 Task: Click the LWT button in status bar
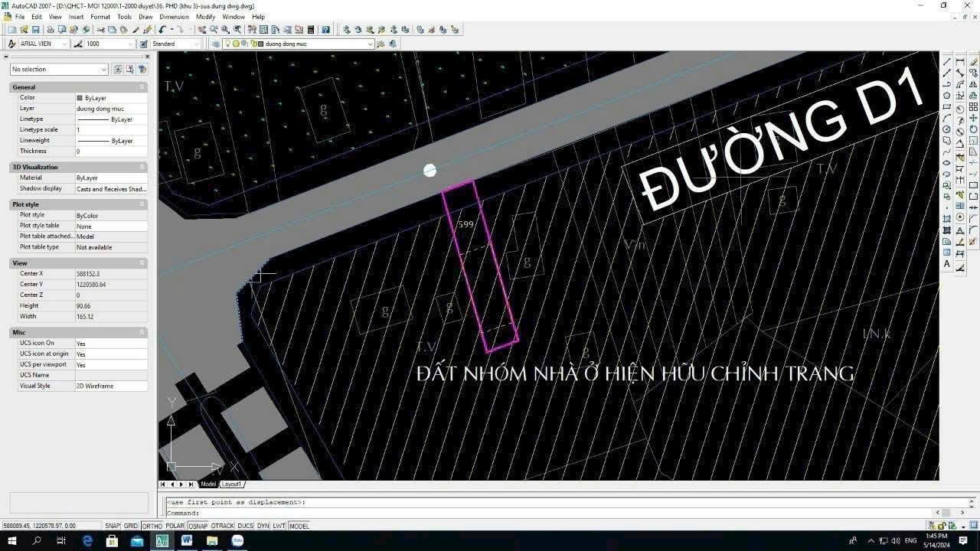(279, 526)
